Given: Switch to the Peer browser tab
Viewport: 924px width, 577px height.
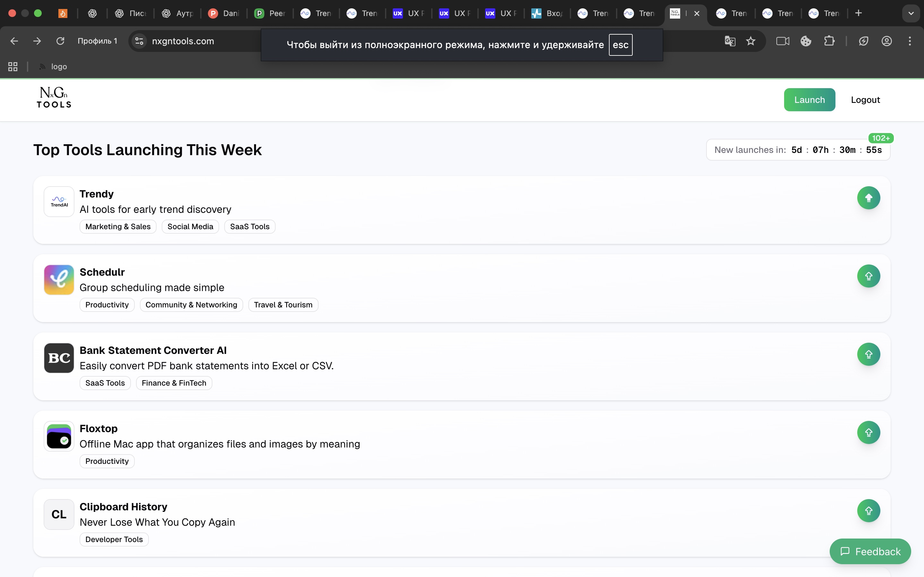Looking at the screenshot, I should pyautogui.click(x=270, y=13).
